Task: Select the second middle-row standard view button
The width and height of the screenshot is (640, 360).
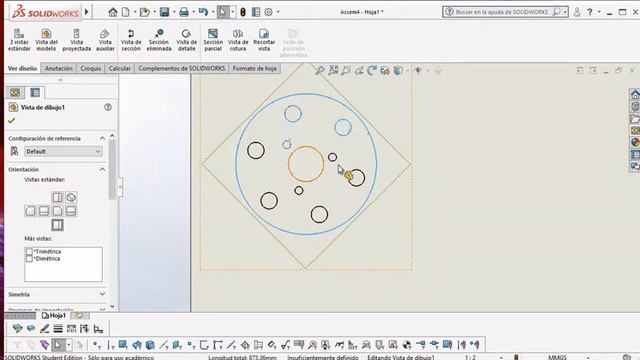Action: coord(44,211)
